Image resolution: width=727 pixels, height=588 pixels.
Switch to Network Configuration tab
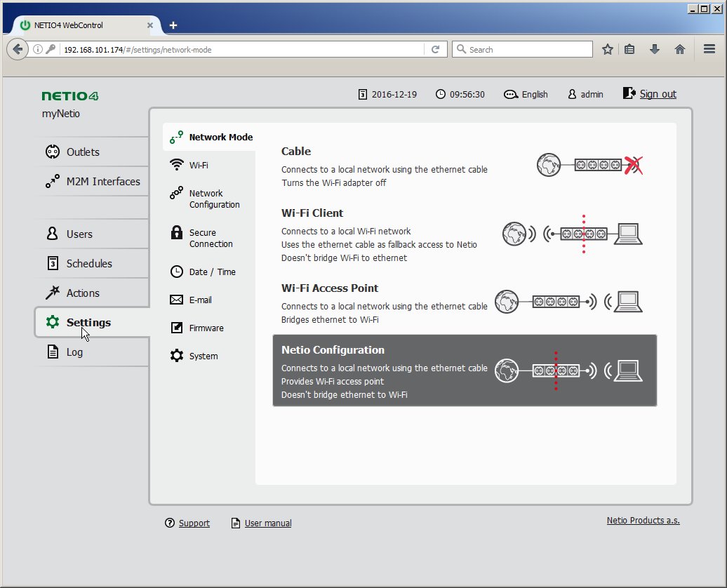[x=214, y=199]
